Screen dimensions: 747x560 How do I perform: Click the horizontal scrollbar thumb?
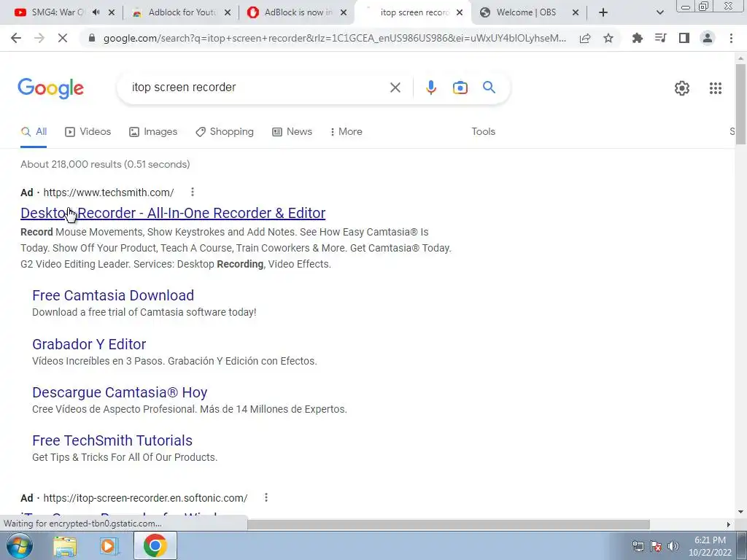pyautogui.click(x=449, y=524)
